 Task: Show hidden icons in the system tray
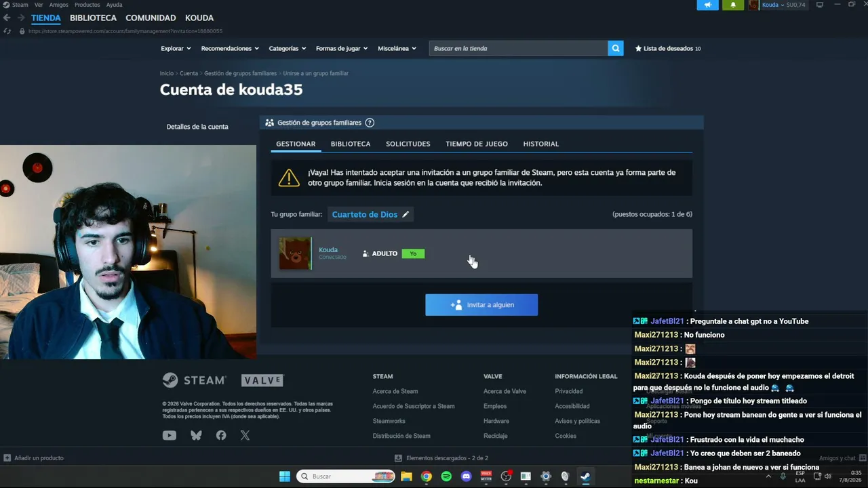tap(768, 476)
